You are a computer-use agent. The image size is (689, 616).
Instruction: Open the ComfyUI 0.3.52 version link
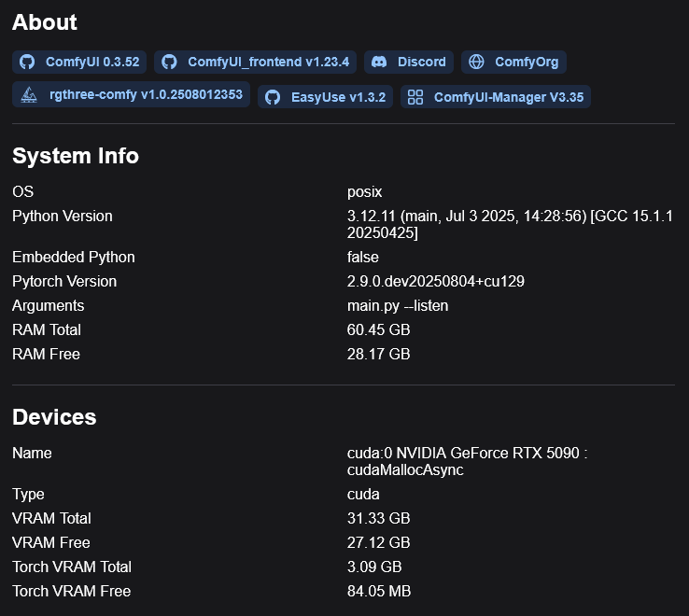[x=91, y=63]
